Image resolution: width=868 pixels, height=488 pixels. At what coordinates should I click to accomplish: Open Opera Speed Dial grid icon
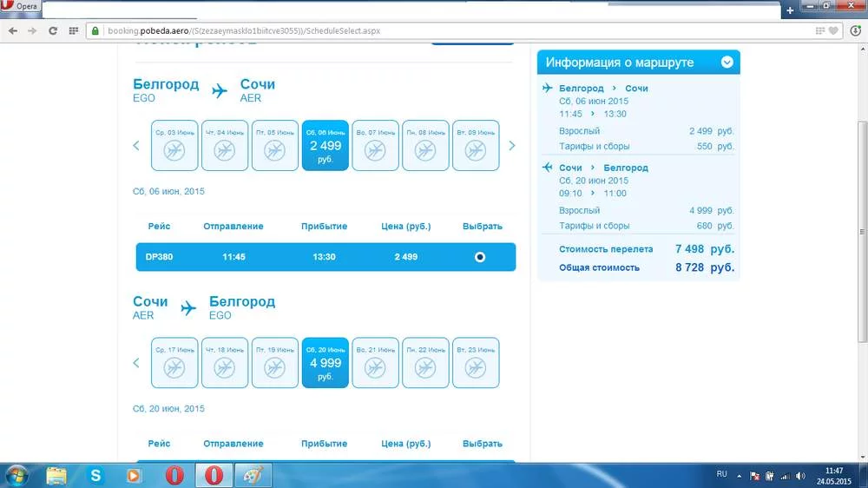[x=73, y=31]
